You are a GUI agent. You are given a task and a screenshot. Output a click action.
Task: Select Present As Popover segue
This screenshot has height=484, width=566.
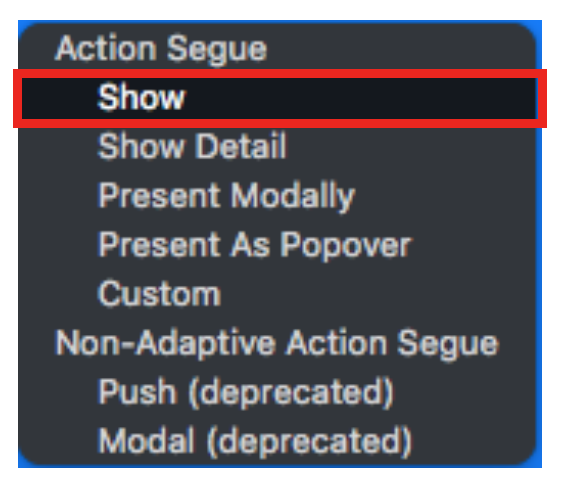tap(280, 244)
